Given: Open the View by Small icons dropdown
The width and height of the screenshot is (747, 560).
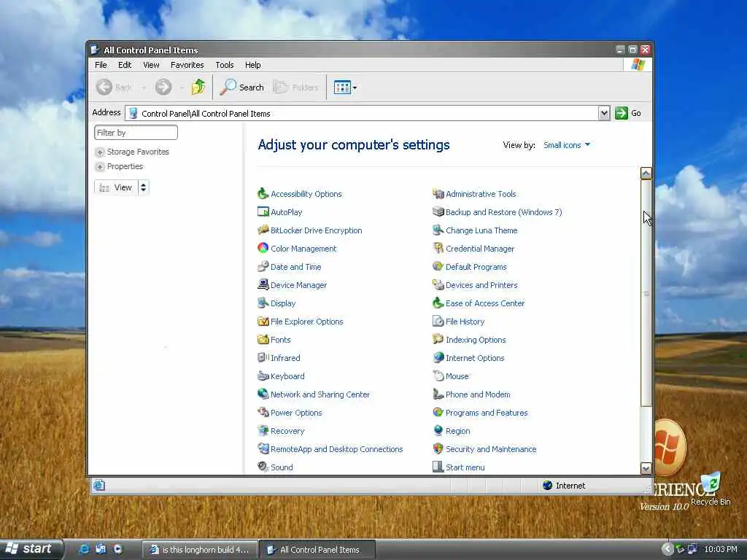Looking at the screenshot, I should tap(566, 145).
